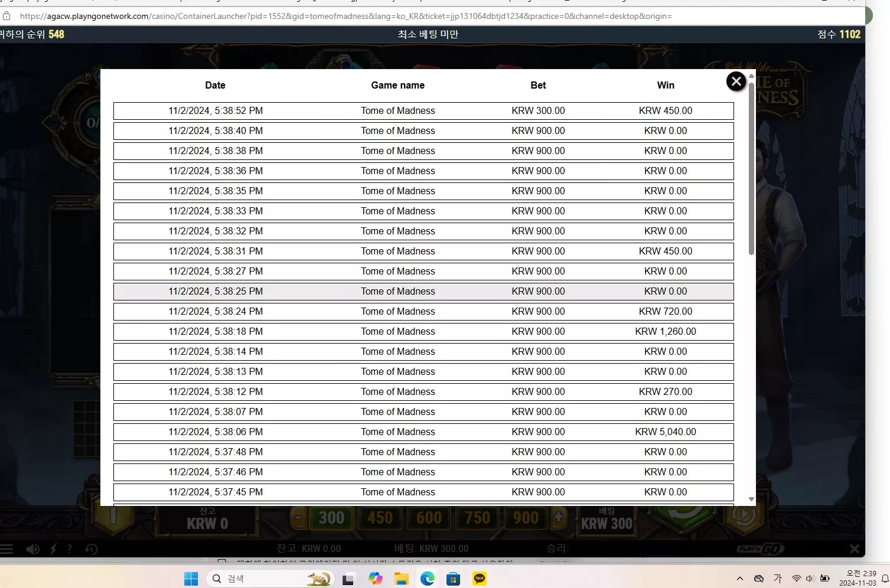Open game help question mark
Image resolution: width=890 pixels, height=588 pixels.
(x=70, y=549)
